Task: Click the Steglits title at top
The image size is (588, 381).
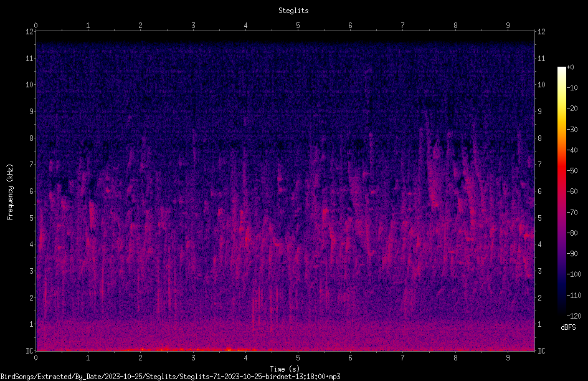Action: 293,11
